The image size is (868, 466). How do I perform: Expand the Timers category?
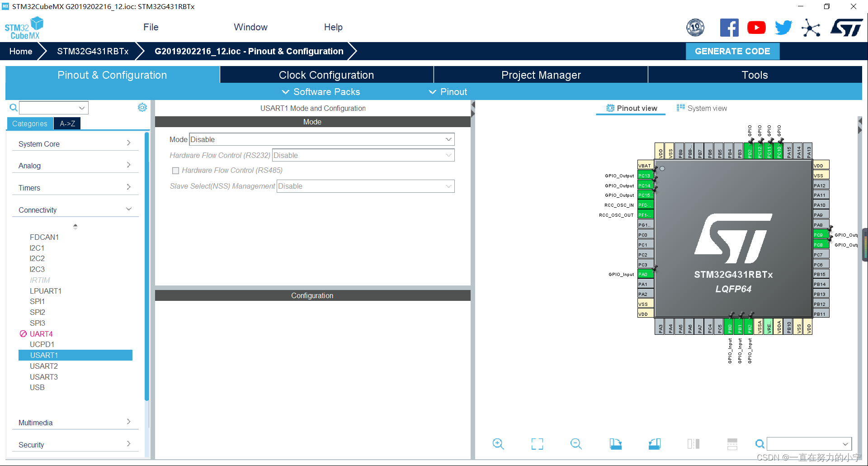75,188
